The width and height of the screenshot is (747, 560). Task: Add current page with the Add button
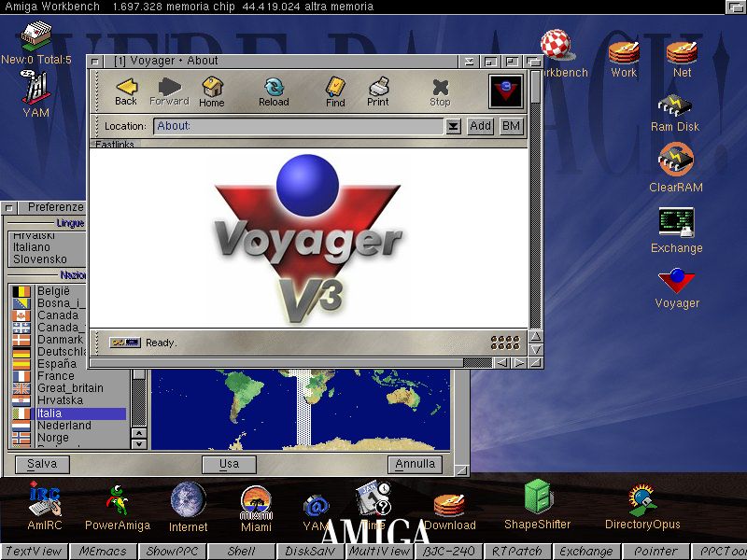pyautogui.click(x=480, y=126)
